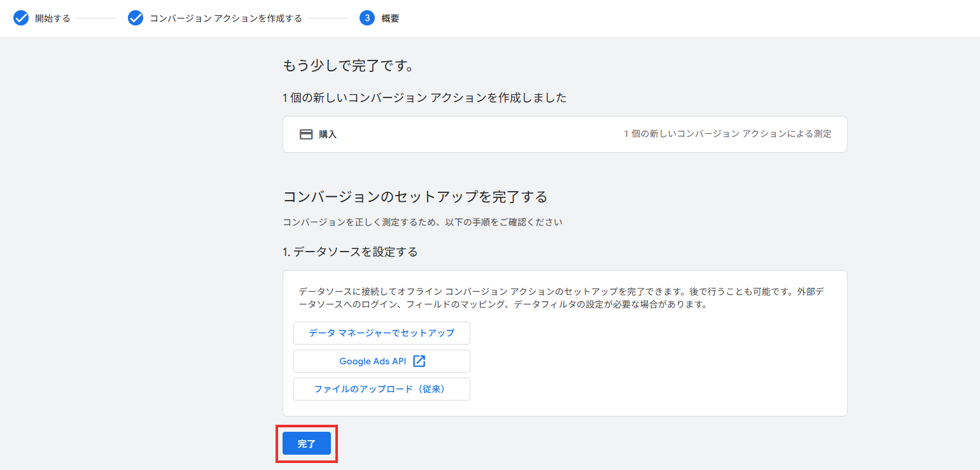Screen dimensions: 980x470
Task: Click the blue step 3 circle icon
Action: pos(367,18)
